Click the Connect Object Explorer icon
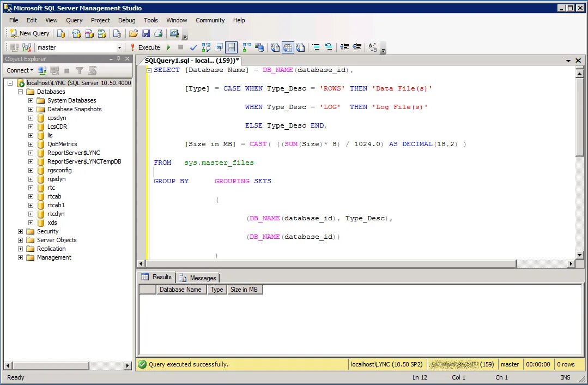The width and height of the screenshot is (588, 385). [42, 70]
